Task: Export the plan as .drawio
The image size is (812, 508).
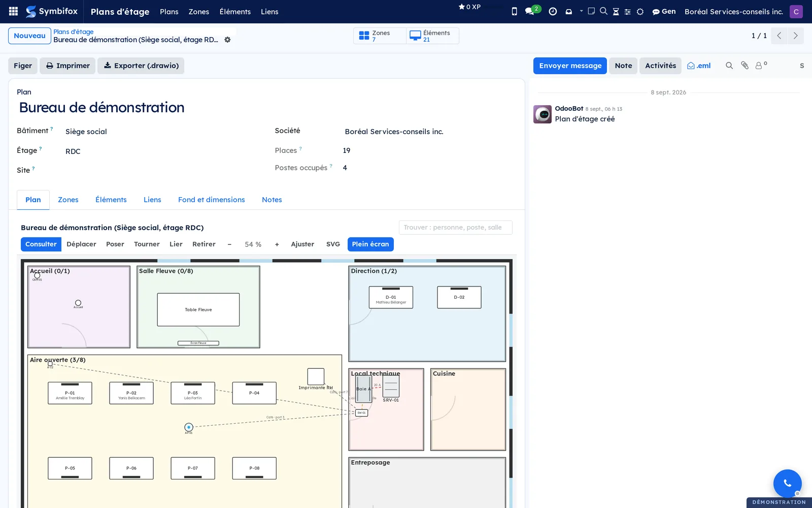Action: click(x=141, y=66)
